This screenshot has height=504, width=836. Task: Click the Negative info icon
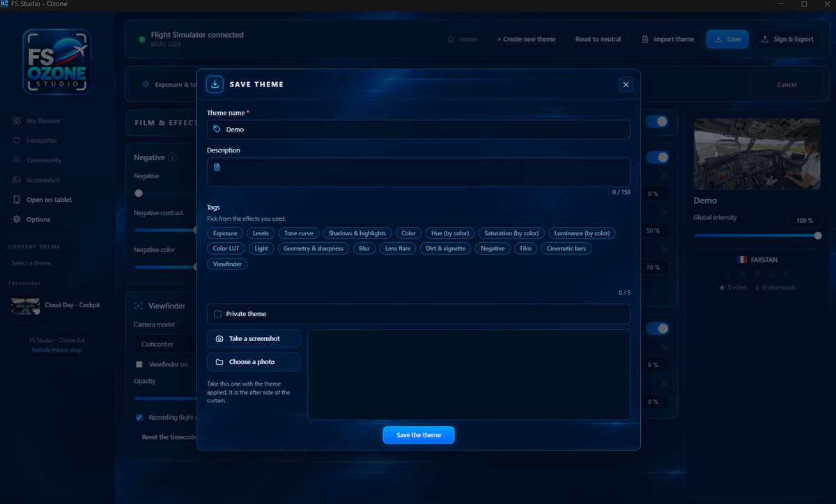pyautogui.click(x=172, y=158)
